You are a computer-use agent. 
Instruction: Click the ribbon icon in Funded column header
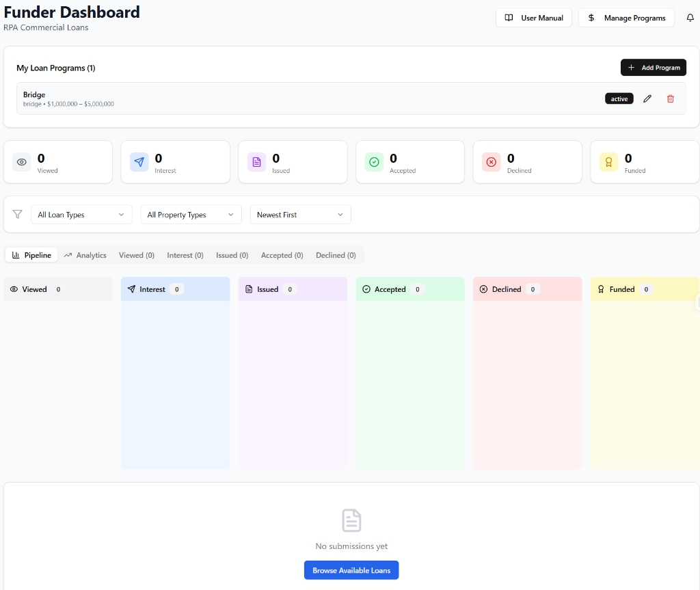(601, 289)
